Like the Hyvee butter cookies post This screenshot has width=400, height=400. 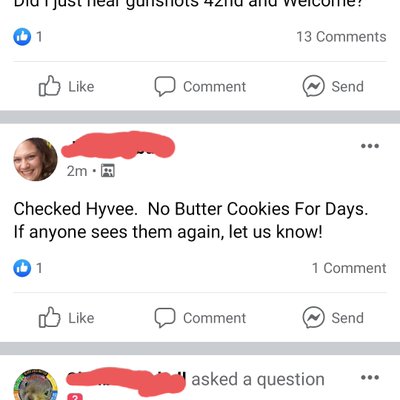point(66,318)
